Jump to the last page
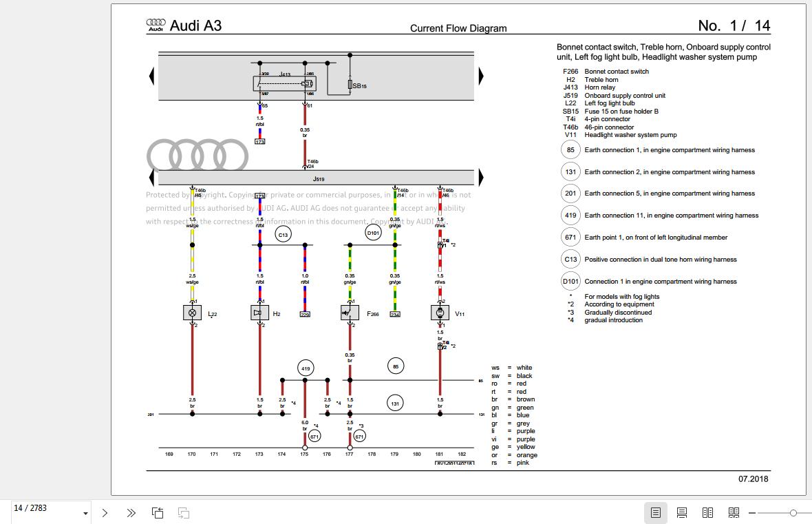 click(131, 513)
